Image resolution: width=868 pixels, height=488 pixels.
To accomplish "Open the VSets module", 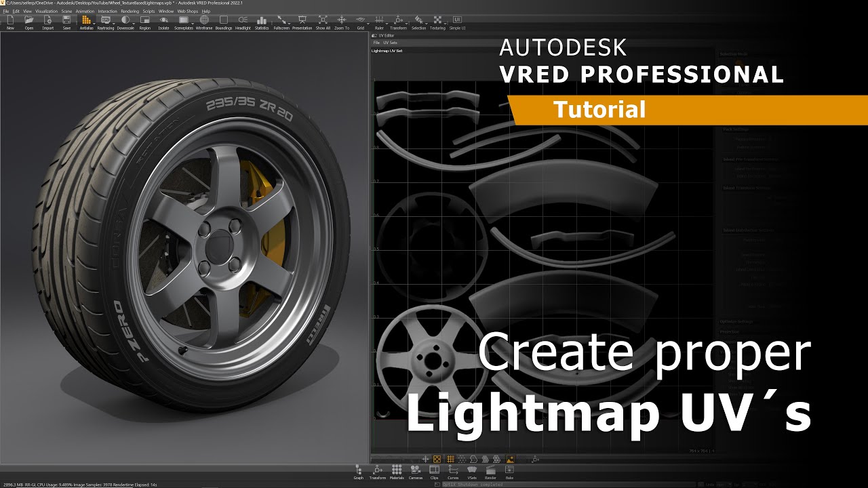I will [x=472, y=472].
